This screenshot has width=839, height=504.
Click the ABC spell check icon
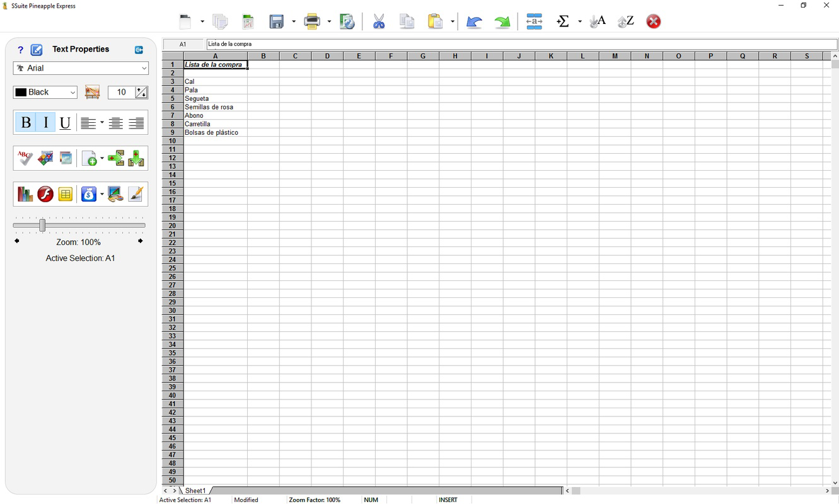(x=25, y=158)
